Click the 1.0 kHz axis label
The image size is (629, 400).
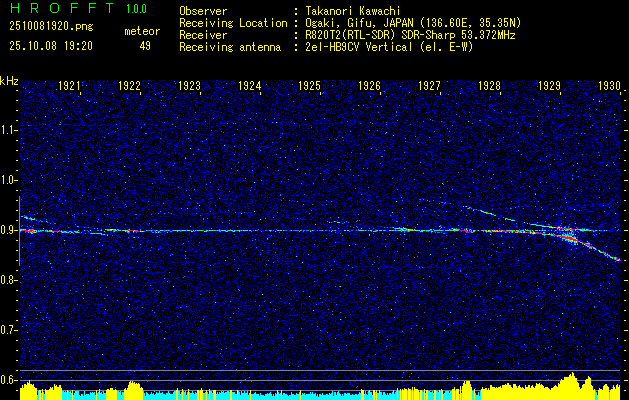(x=8, y=181)
